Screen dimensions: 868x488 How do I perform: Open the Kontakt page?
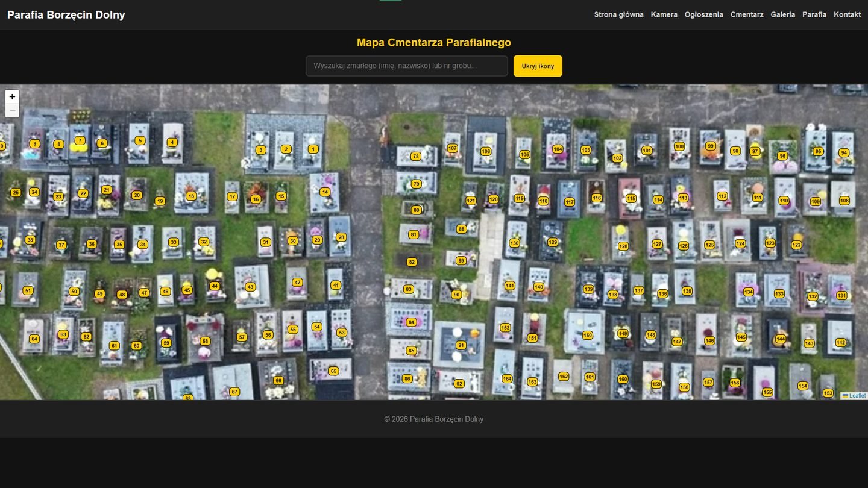point(847,14)
